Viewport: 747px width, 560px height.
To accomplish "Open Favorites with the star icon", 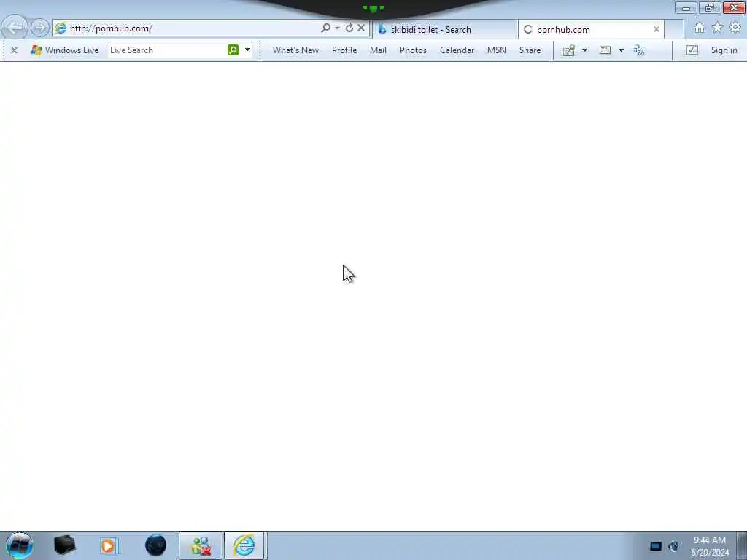I will 717,28.
